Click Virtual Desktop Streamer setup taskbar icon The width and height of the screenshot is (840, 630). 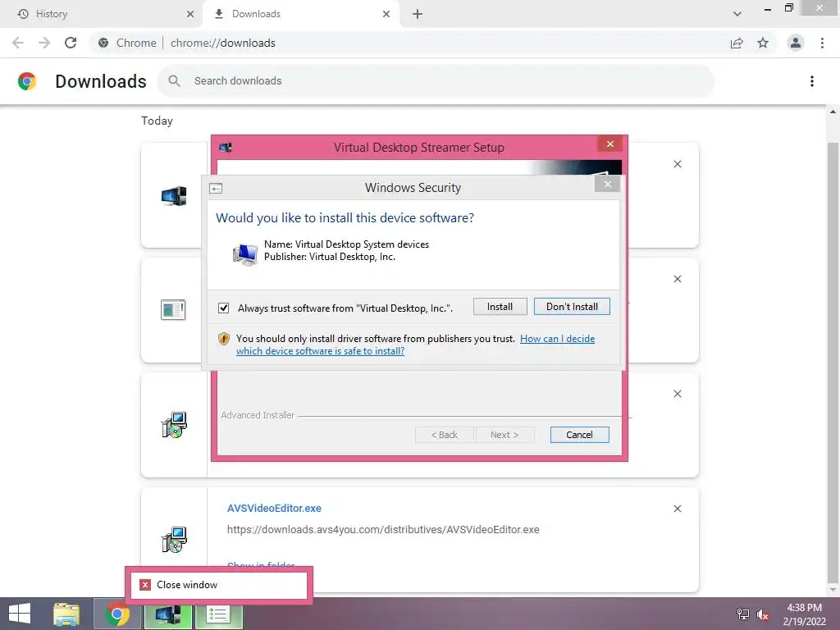(x=167, y=614)
